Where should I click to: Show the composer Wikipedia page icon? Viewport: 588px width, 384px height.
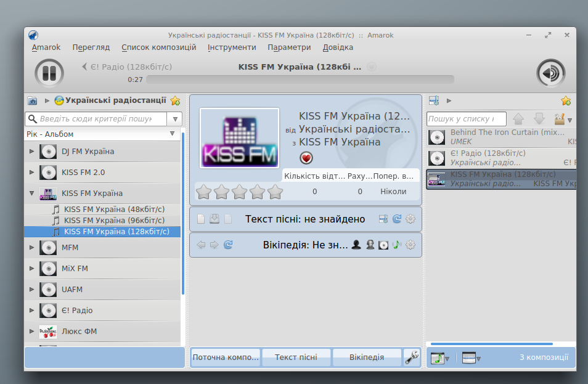370,245
